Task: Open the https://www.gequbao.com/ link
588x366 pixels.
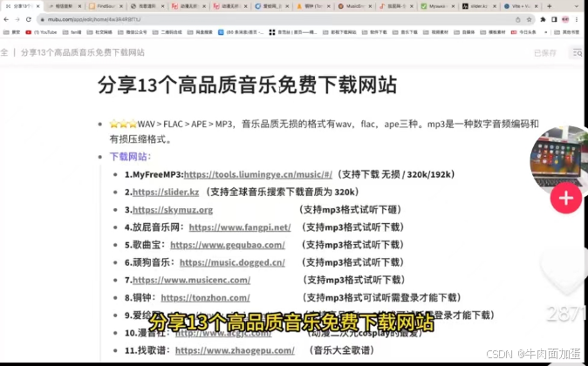Action: point(228,245)
